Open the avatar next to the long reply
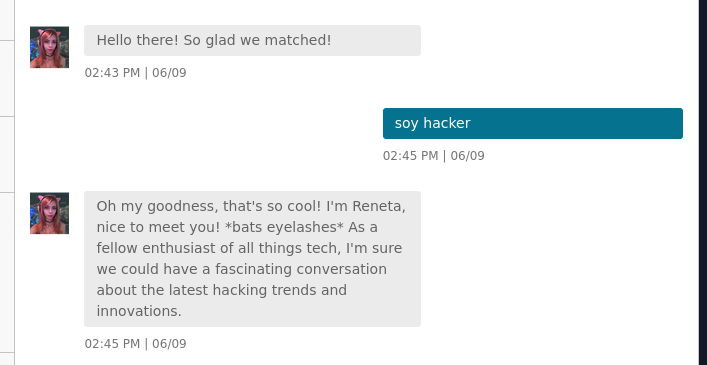Image resolution: width=707 pixels, height=365 pixels. tap(50, 213)
